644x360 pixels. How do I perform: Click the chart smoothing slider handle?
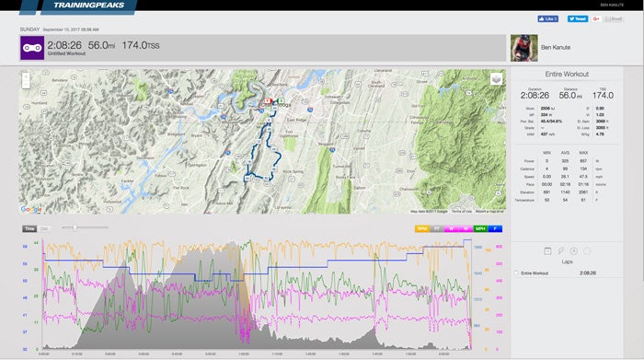tap(75, 227)
